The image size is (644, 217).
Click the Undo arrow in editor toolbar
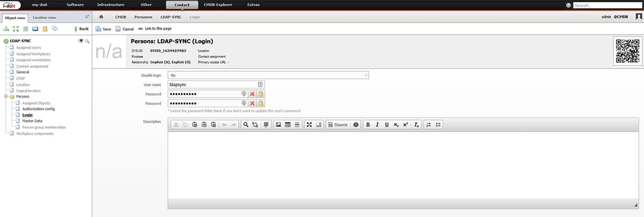pyautogui.click(x=225, y=125)
